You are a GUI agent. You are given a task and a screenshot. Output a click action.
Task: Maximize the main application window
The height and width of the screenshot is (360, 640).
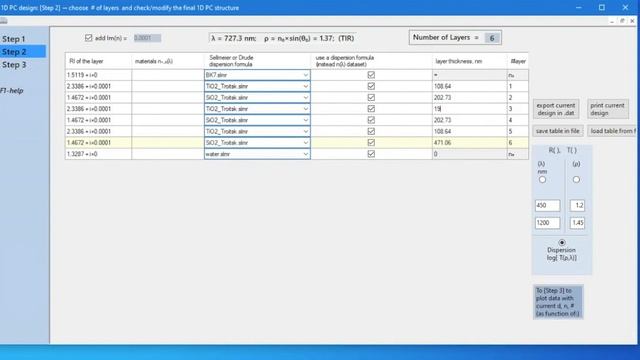coord(602,7)
